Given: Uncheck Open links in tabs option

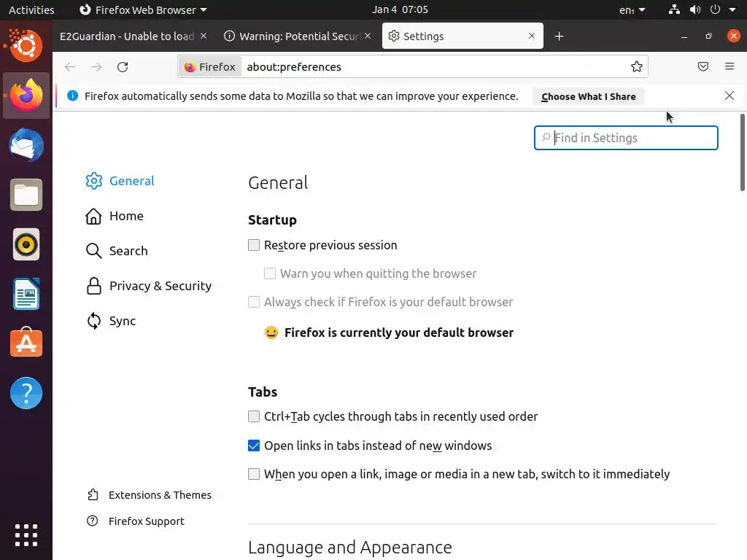Looking at the screenshot, I should click(254, 446).
